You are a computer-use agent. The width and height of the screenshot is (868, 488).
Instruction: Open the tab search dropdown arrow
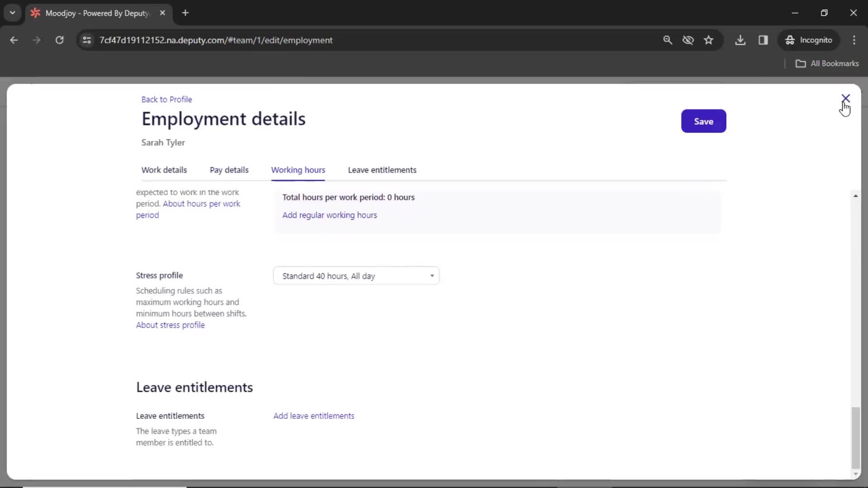pyautogui.click(x=13, y=13)
